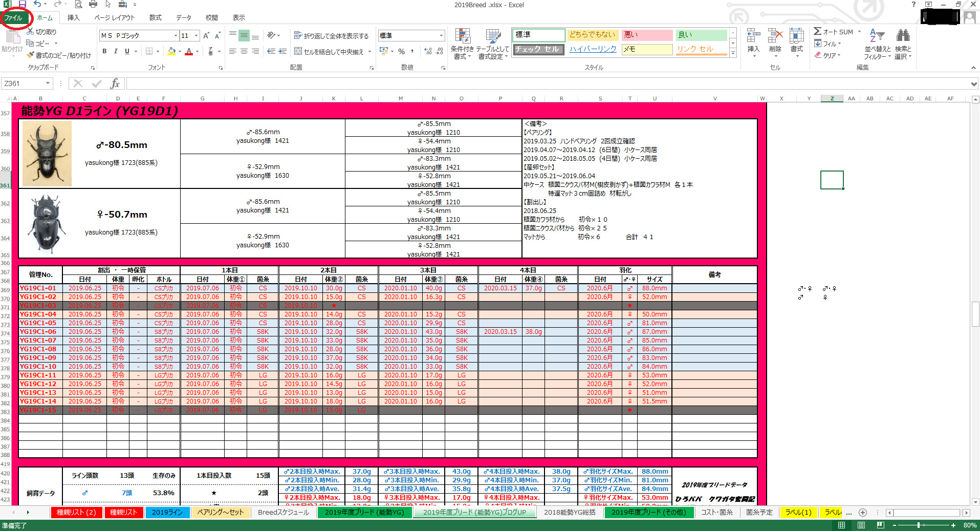Apply the ハイパーリンク cell style
The image size is (980, 531).
click(x=593, y=49)
